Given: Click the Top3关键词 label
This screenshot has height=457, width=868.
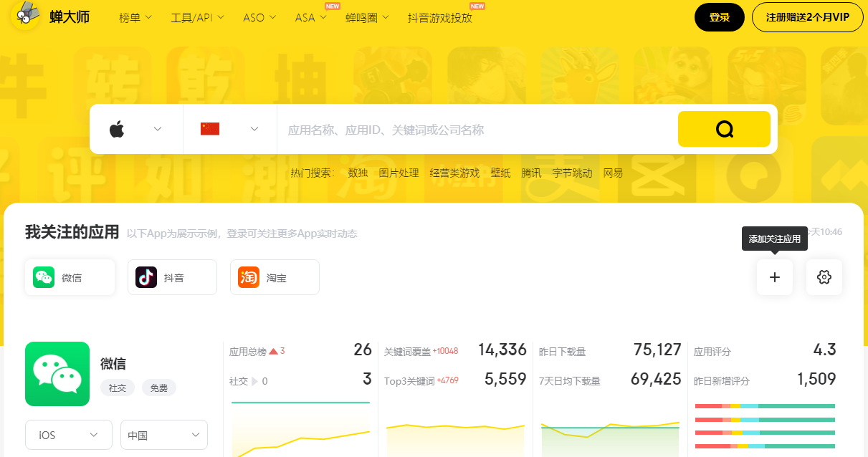Looking at the screenshot, I should (409, 381).
